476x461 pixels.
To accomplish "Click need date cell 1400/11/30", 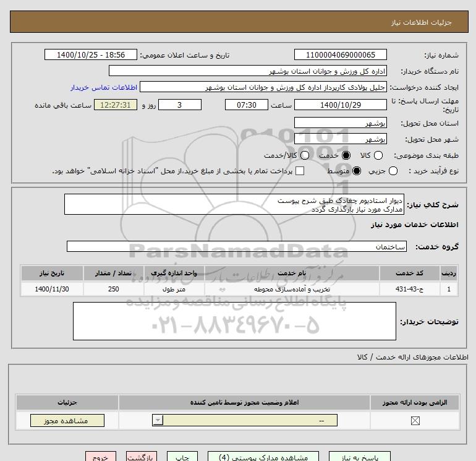I will click(x=52, y=289).
